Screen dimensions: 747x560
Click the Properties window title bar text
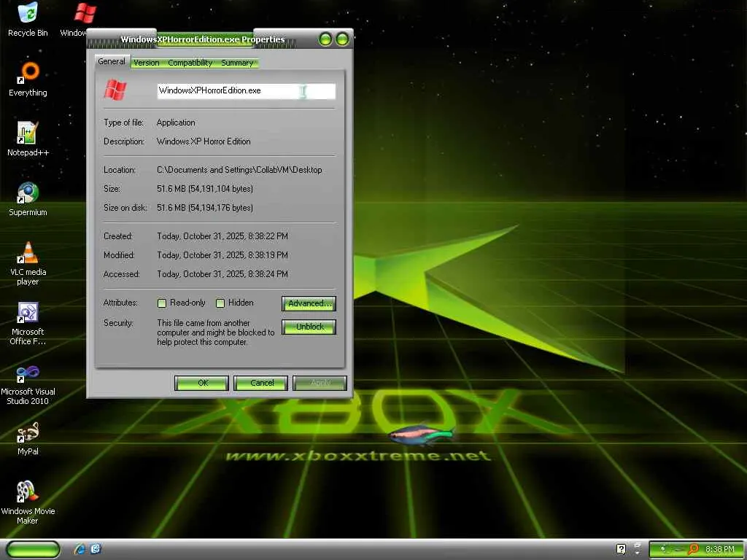pyautogui.click(x=203, y=39)
